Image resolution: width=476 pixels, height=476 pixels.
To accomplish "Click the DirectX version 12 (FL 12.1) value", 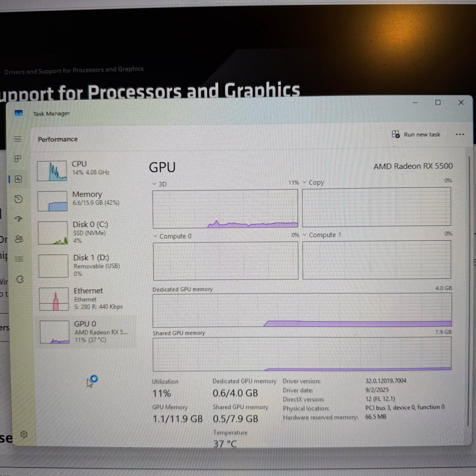I will (x=380, y=399).
